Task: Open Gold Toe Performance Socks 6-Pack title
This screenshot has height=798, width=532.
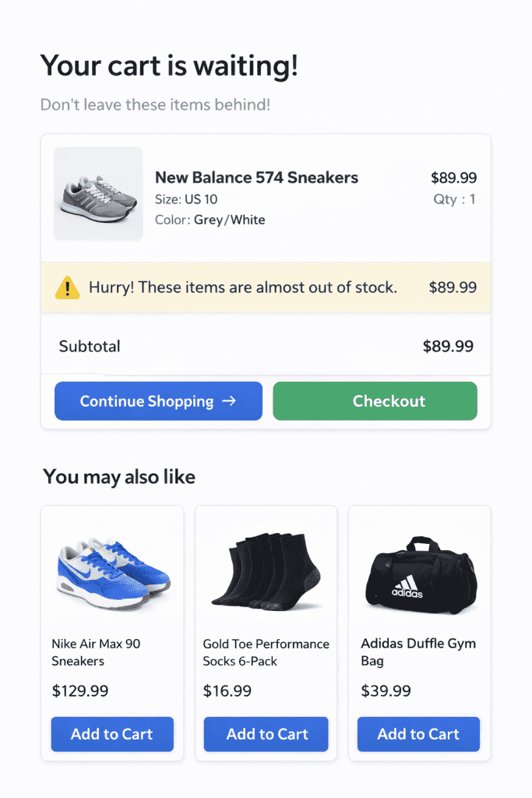Action: [x=266, y=652]
